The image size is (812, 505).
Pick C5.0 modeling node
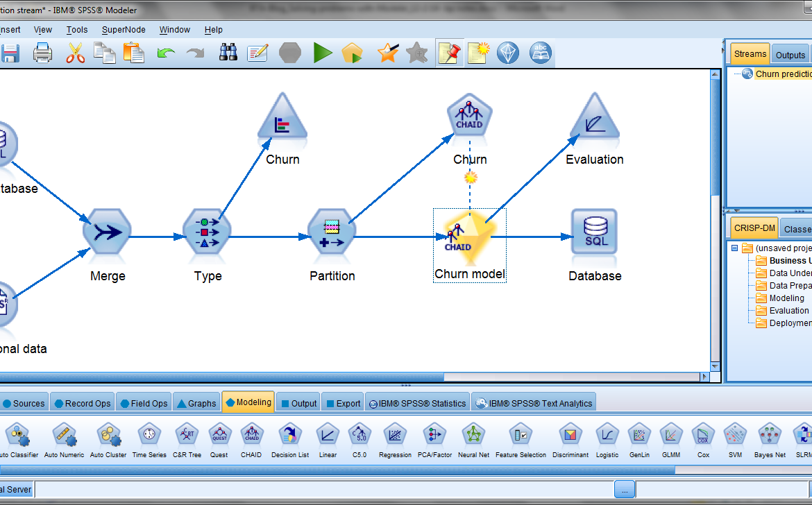pyautogui.click(x=360, y=441)
